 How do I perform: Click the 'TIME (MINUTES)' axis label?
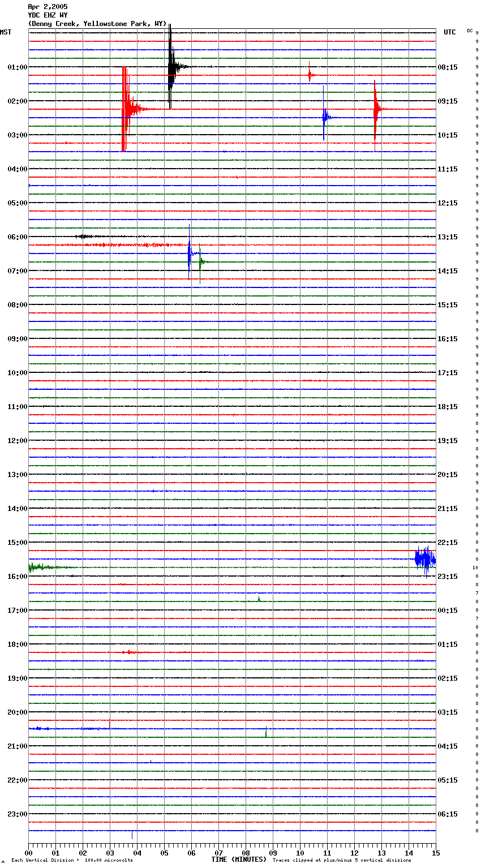[x=239, y=860]
